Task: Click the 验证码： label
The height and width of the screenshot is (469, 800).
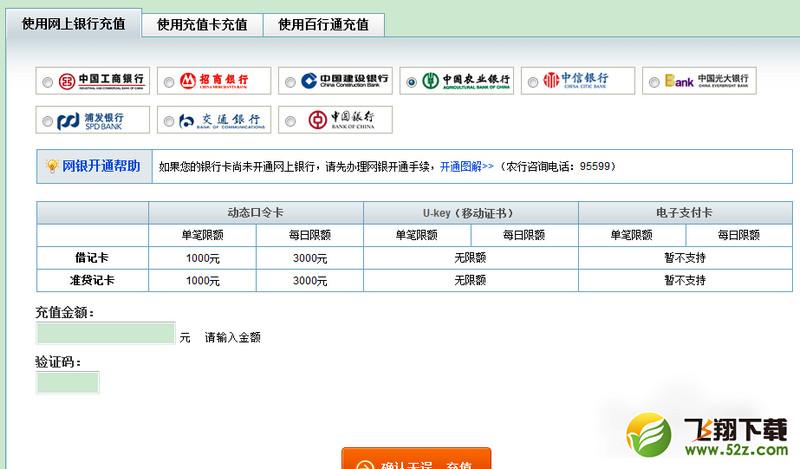Action: [58, 362]
